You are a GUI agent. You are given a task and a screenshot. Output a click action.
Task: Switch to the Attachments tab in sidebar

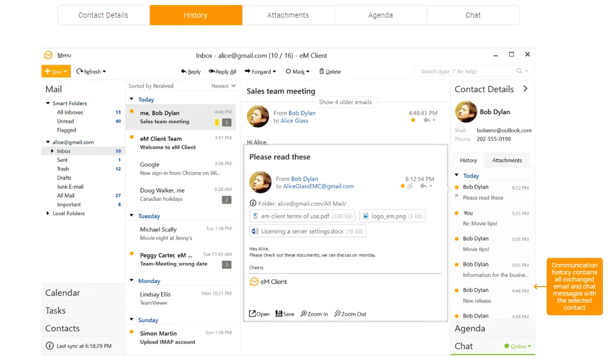507,160
